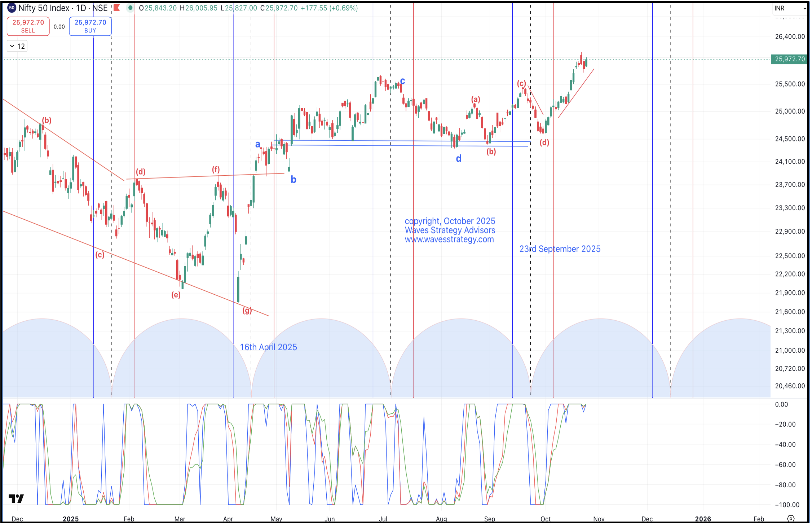Select the '23rd September 2025' text annotation
Image resolution: width=812 pixels, height=523 pixels.
click(x=560, y=249)
